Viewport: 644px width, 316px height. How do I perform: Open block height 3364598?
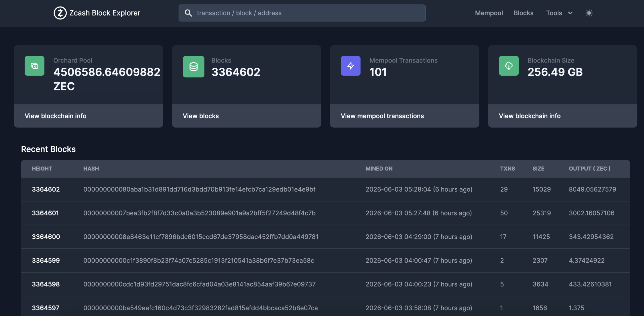click(x=46, y=284)
